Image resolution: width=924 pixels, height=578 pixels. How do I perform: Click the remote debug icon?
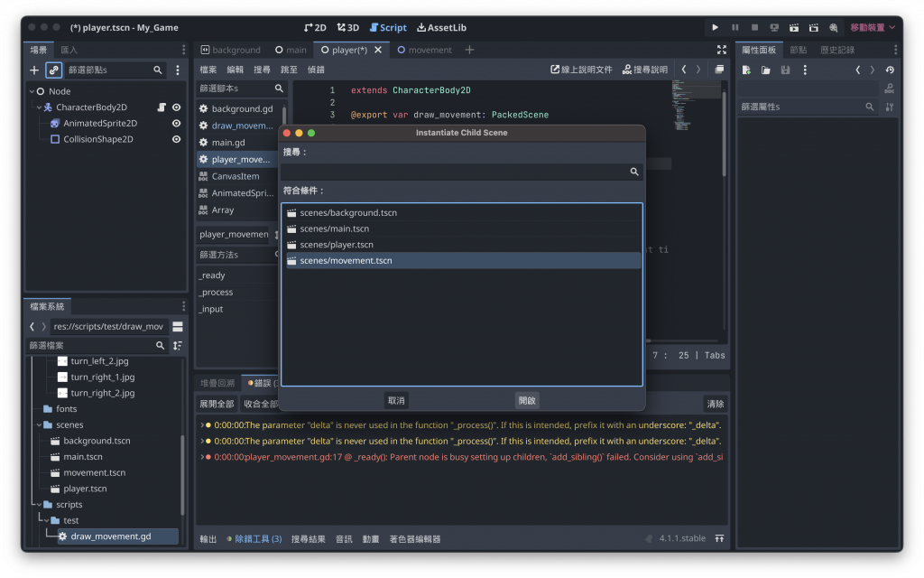774,27
